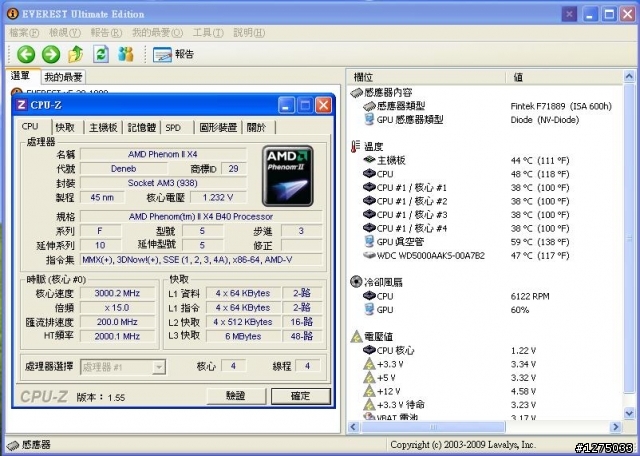This screenshot has height=456, width=640.
Task: Click the GPU 真空管 monitor icon
Action: coord(369,242)
